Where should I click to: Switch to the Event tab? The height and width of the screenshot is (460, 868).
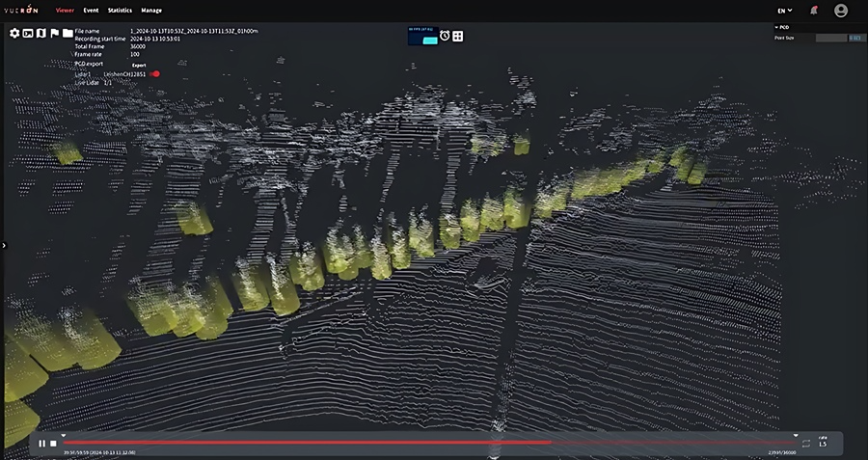91,10
